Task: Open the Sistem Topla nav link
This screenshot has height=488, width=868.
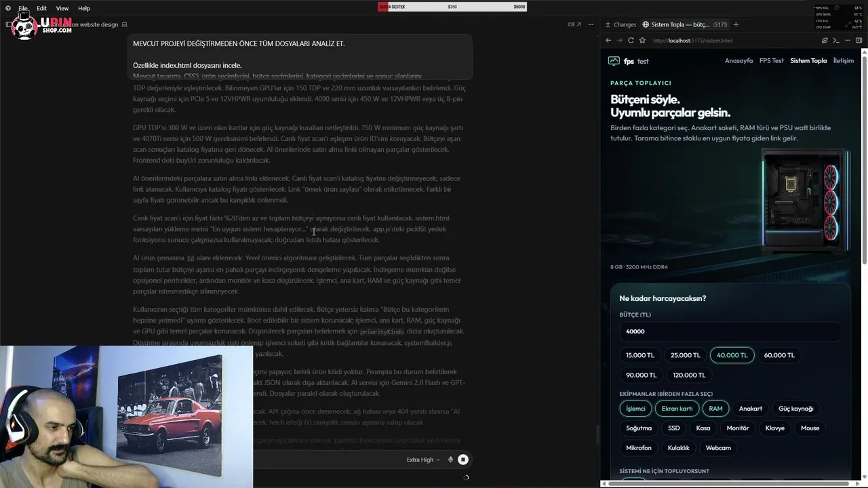Action: (x=808, y=61)
